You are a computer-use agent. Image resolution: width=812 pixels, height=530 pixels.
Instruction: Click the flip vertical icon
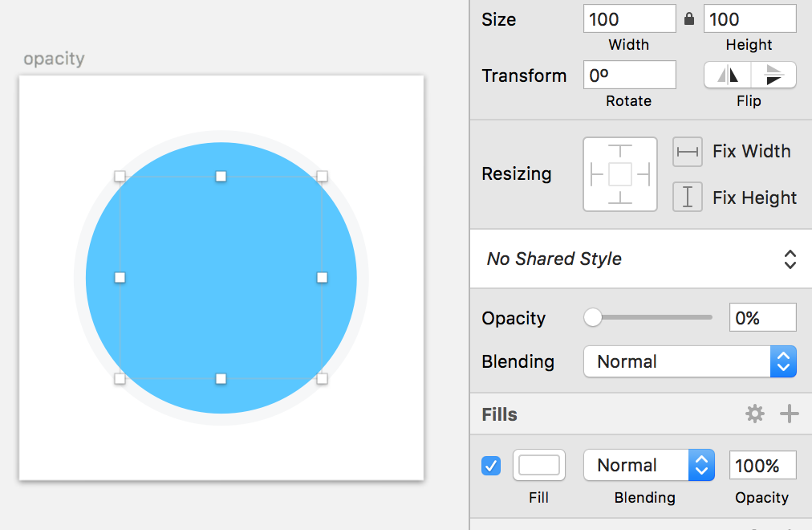tap(773, 75)
